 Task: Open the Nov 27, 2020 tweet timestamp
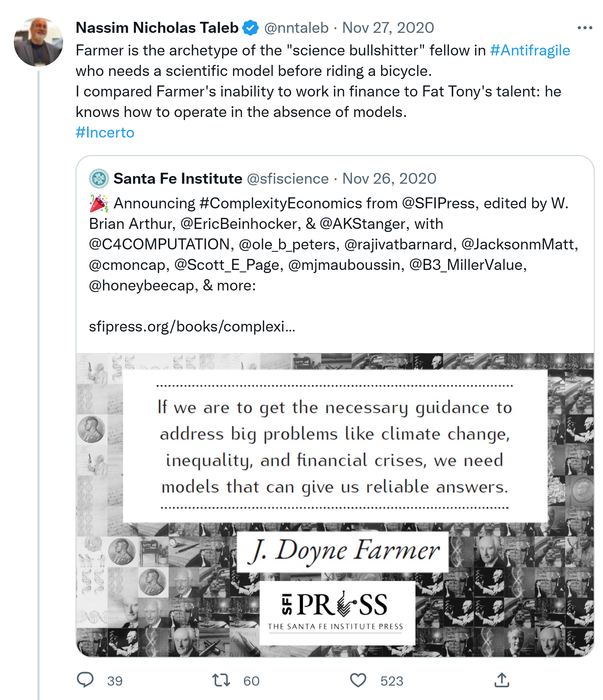pos(388,28)
